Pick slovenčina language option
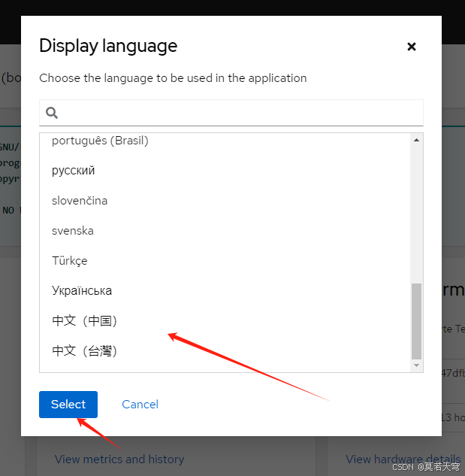This screenshot has height=476, width=465. point(225,201)
